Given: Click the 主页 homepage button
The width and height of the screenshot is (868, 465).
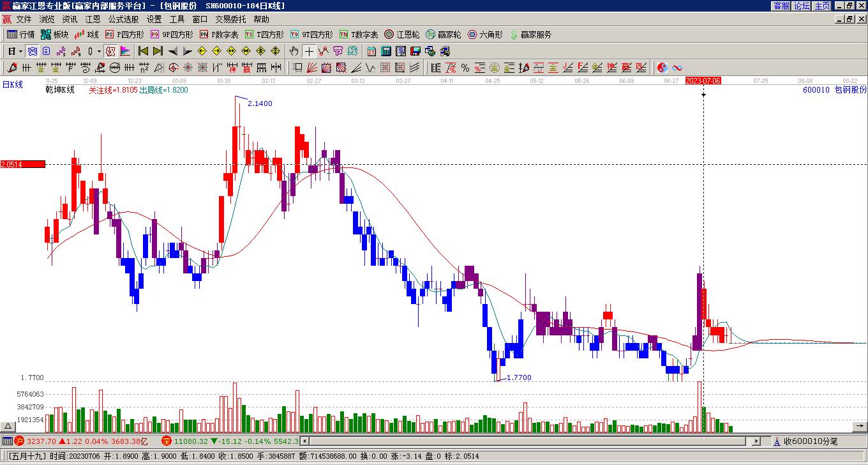Looking at the screenshot, I should click(x=823, y=6).
